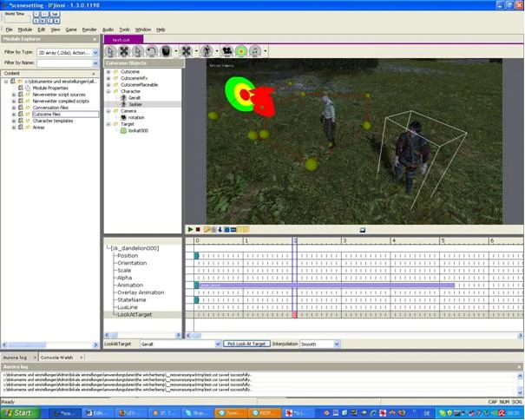Click the Filter by Name input field
The image size is (525, 420).
(x=64, y=63)
